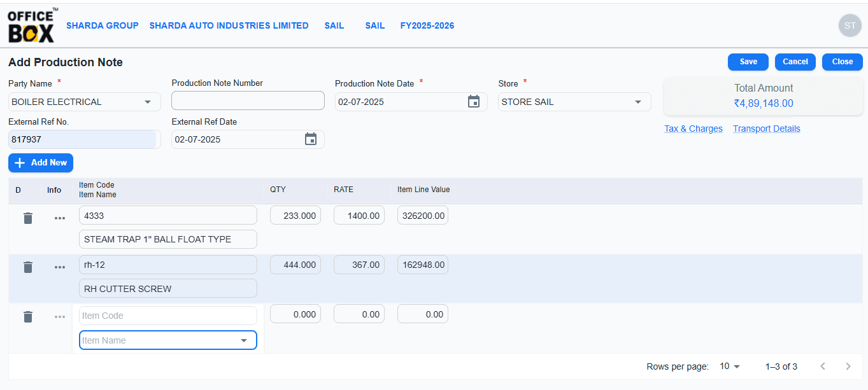Viewport: 868px width, 390px height.
Task: Click the empty Item Code field
Action: coord(168,316)
